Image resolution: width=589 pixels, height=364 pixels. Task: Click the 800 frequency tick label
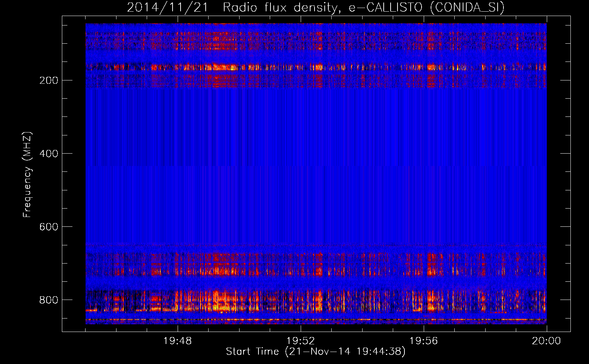pyautogui.click(x=48, y=300)
